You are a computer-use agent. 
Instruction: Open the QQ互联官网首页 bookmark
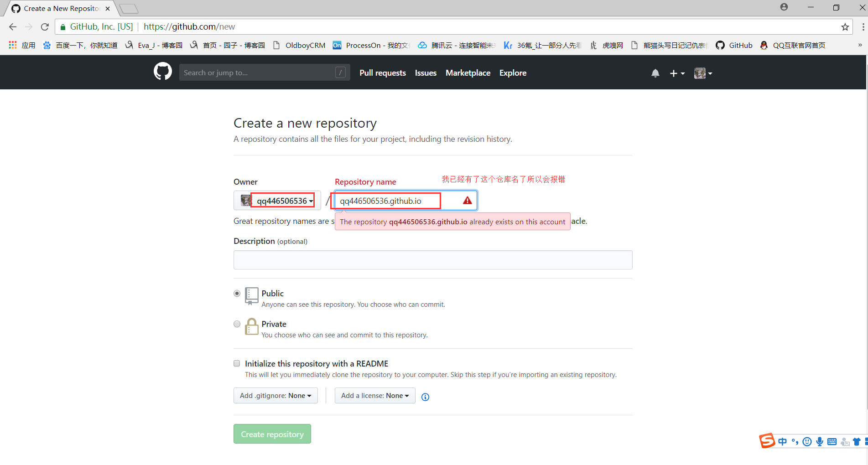pyautogui.click(x=793, y=45)
